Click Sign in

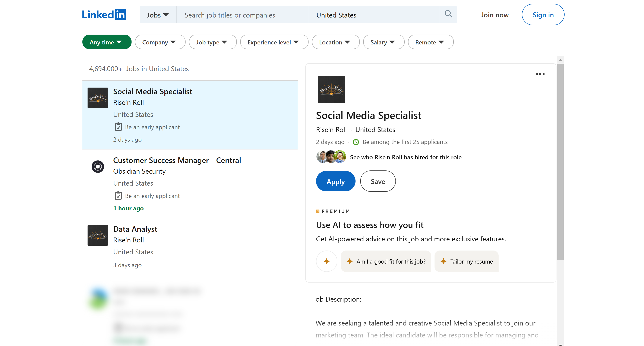543,15
